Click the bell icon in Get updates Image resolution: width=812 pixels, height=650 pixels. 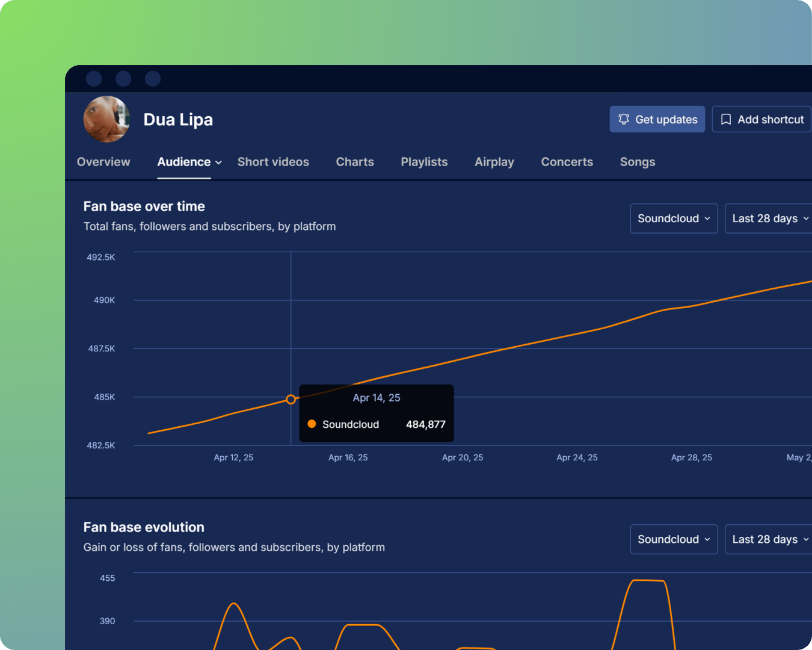(x=624, y=119)
